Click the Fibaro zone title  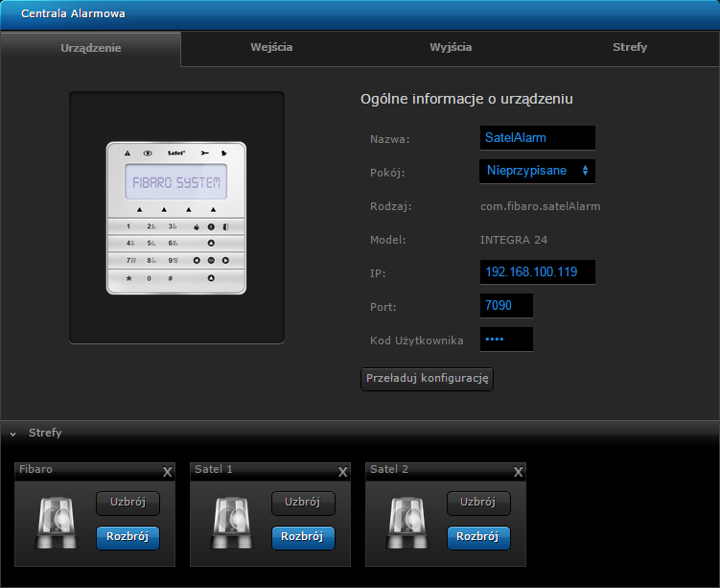[x=35, y=469]
